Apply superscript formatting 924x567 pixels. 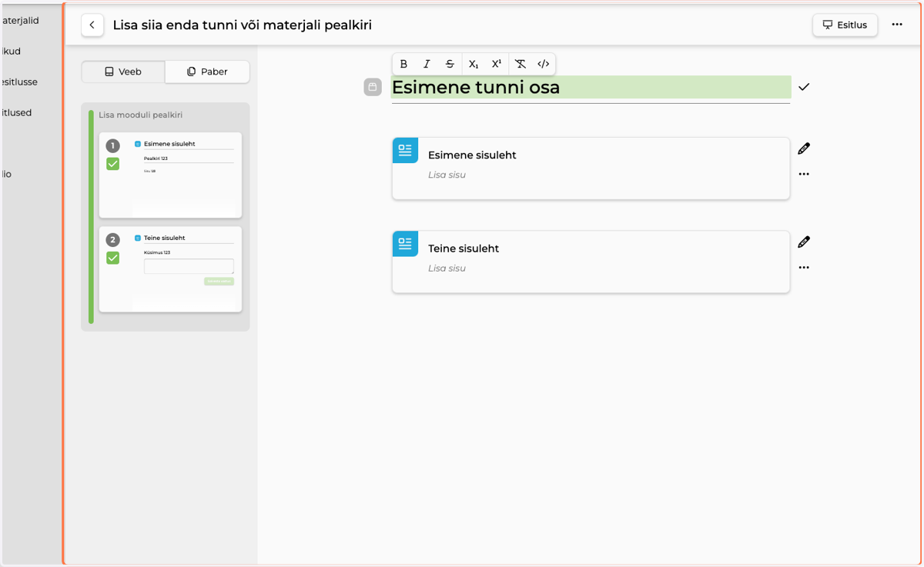[497, 64]
